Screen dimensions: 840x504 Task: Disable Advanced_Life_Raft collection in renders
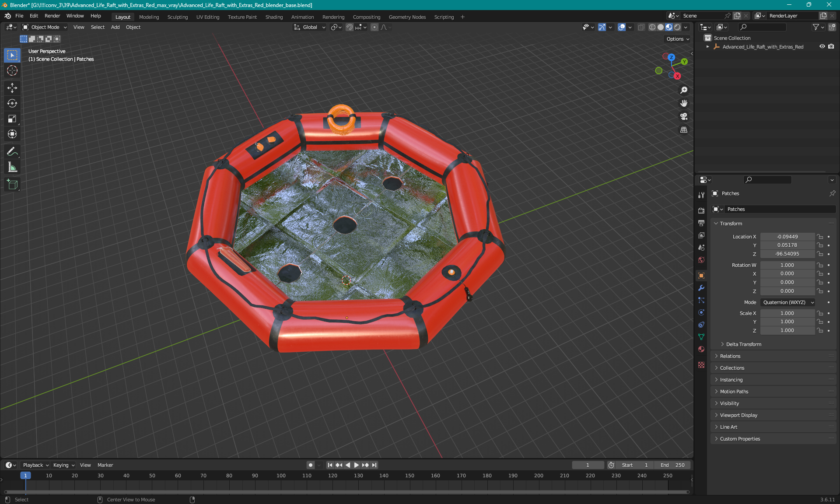pyautogui.click(x=831, y=46)
